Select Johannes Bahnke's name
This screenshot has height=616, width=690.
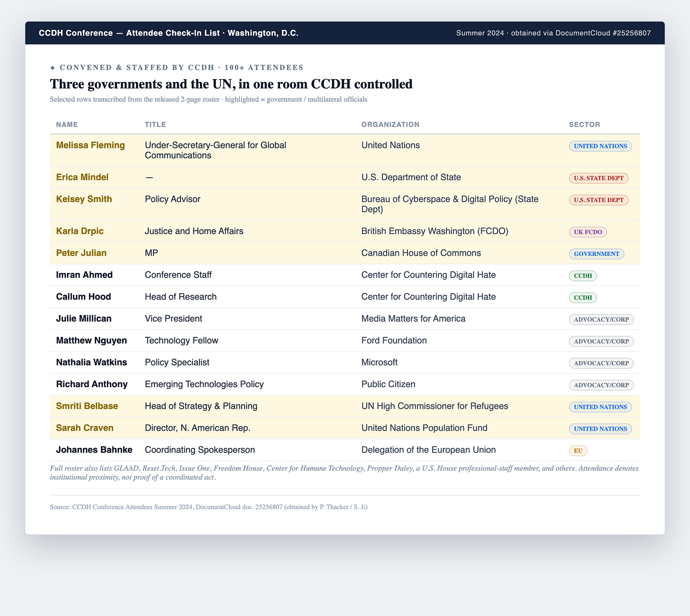point(94,449)
